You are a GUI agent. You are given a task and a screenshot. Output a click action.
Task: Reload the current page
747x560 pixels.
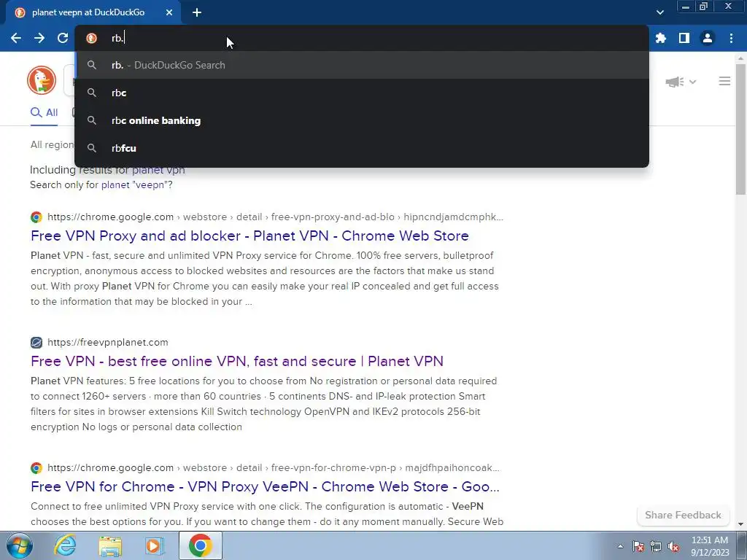(x=63, y=38)
